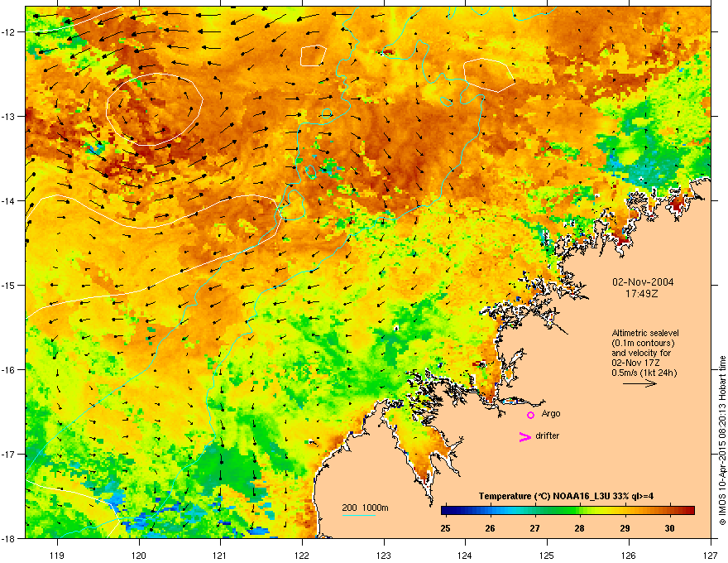Click the magenta Argo circle marker in legend
Screen dimensions: 728x563
tap(530, 415)
